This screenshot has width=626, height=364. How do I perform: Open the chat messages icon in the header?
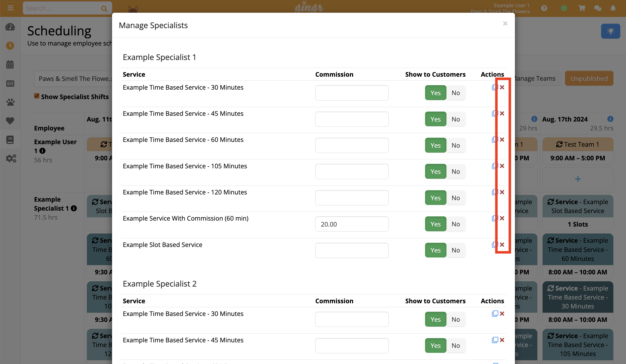598,8
